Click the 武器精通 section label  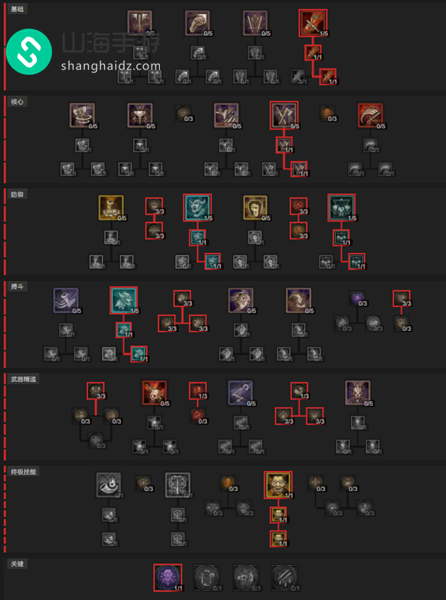23,379
